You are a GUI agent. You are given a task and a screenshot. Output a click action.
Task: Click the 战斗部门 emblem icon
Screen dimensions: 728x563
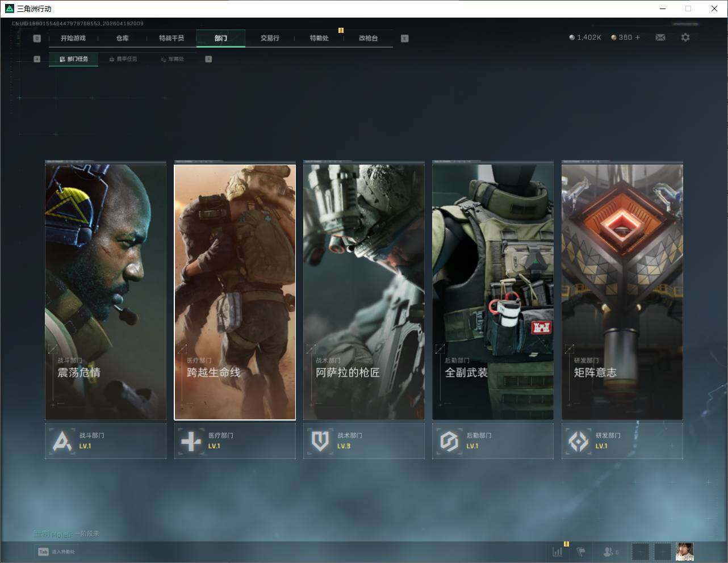pos(62,441)
